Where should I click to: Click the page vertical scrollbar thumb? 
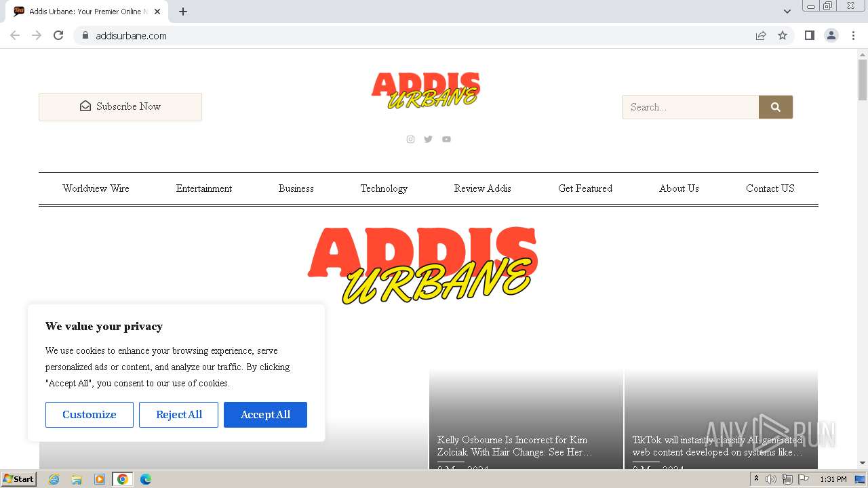coord(863,80)
